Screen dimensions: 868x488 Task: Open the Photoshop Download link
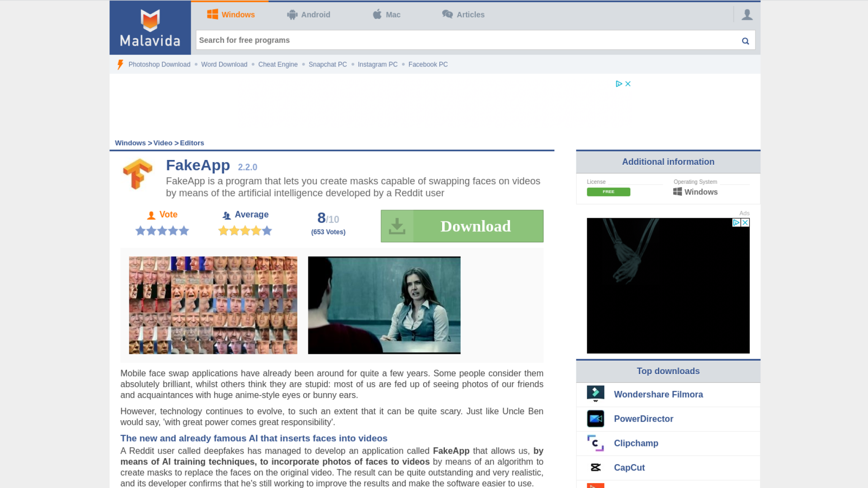[159, 65]
